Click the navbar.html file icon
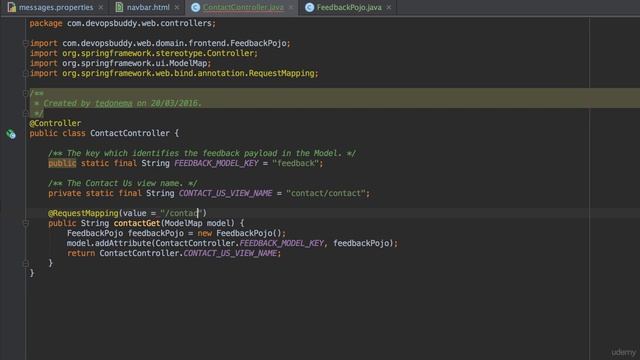This screenshot has width=640, height=360. click(119, 7)
